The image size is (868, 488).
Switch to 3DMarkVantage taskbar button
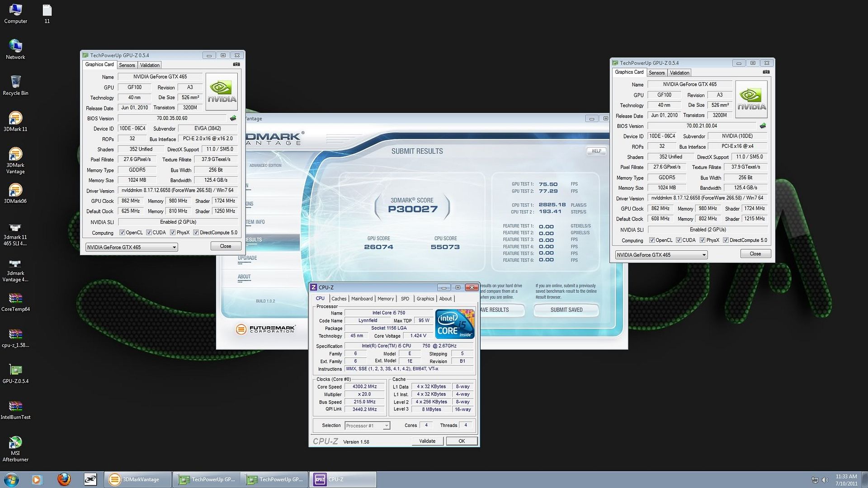(x=138, y=479)
